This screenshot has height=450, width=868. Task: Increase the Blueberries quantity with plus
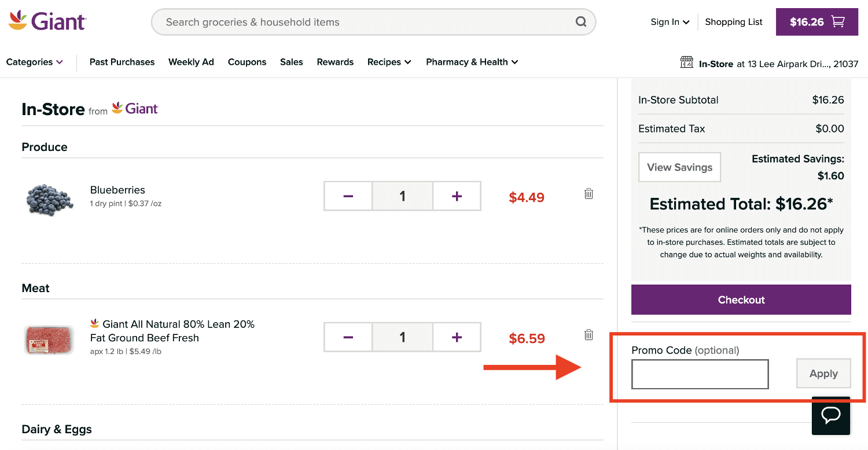[457, 196]
